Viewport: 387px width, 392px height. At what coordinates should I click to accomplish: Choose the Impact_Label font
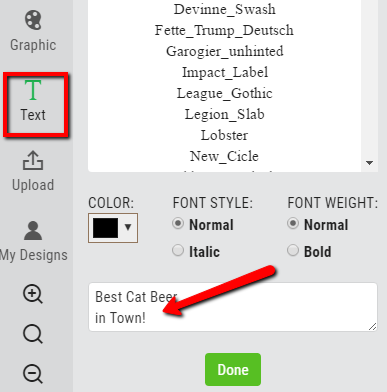(x=225, y=72)
